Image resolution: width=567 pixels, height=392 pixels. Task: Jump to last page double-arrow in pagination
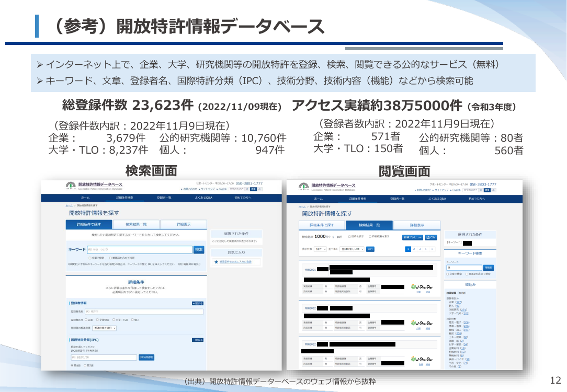click(x=432, y=249)
